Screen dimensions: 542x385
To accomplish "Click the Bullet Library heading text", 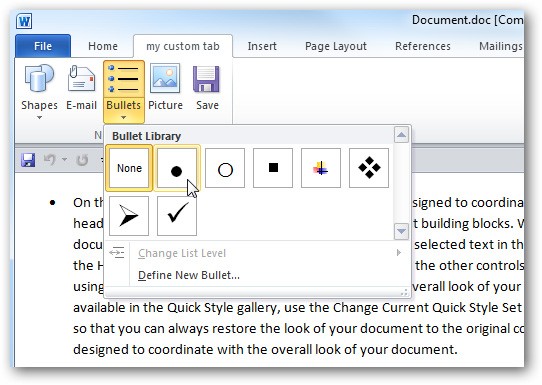I will click(x=147, y=136).
